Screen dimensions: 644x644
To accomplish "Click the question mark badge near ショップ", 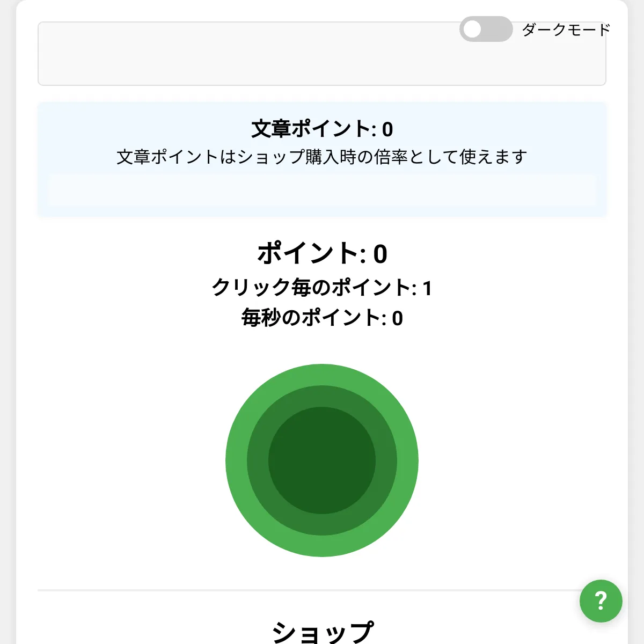I will tap(601, 601).
